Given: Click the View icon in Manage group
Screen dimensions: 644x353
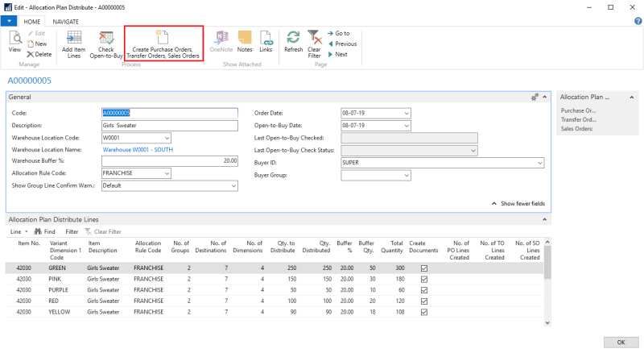Looking at the screenshot, I should pos(14,41).
